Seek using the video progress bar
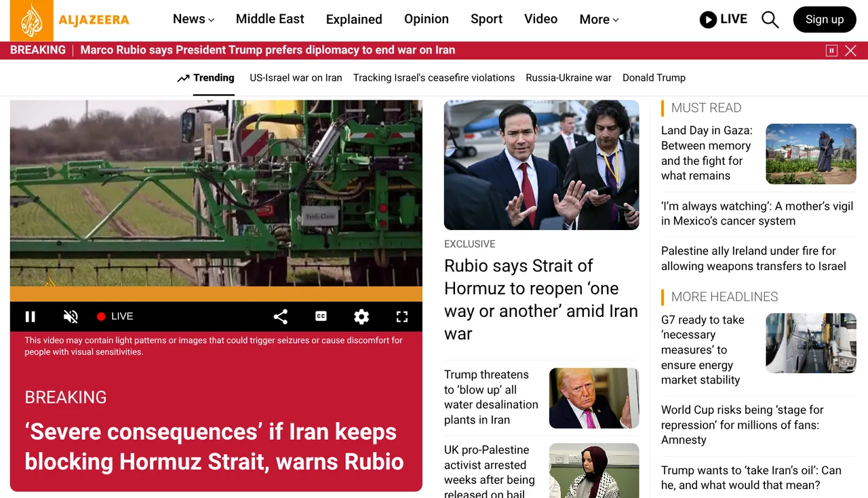Screen dimensions: 868x498 click(x=216, y=293)
